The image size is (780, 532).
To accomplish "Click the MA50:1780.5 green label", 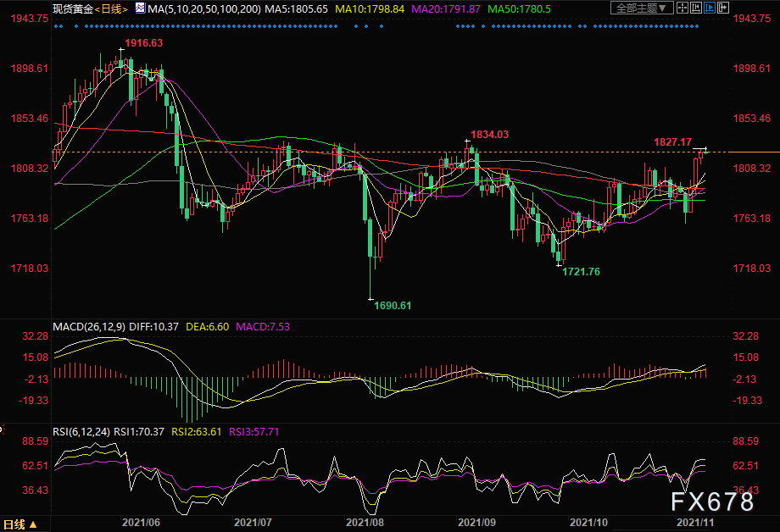I will coord(520,9).
